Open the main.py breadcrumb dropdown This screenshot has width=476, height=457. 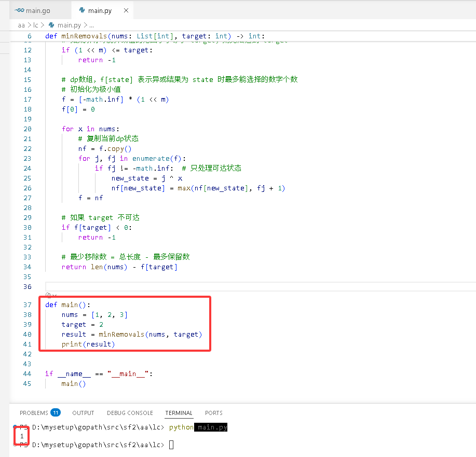(x=69, y=25)
